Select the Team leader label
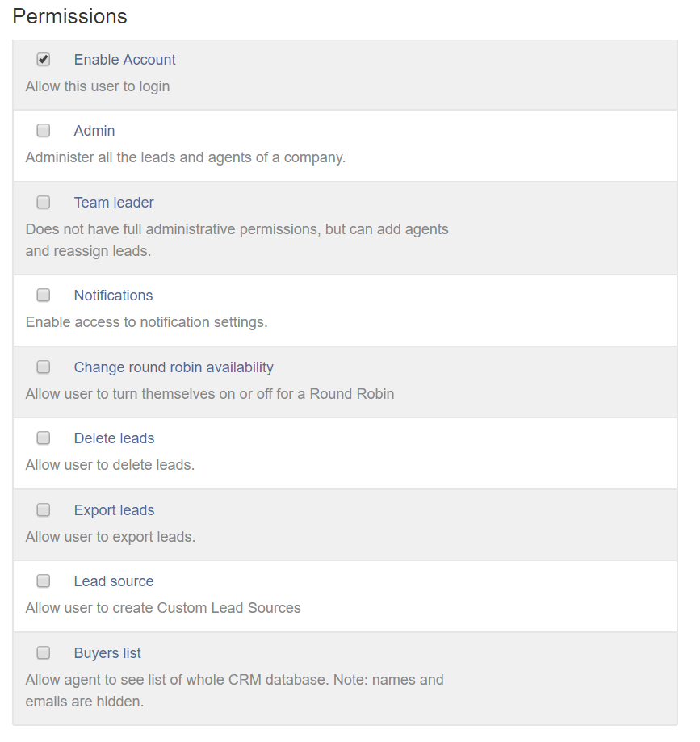The image size is (700, 742). (x=114, y=203)
